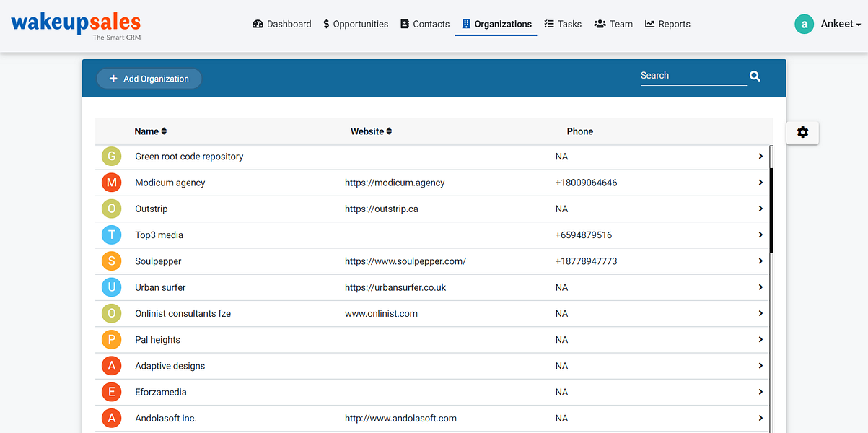Open the Tasks page

click(x=563, y=24)
